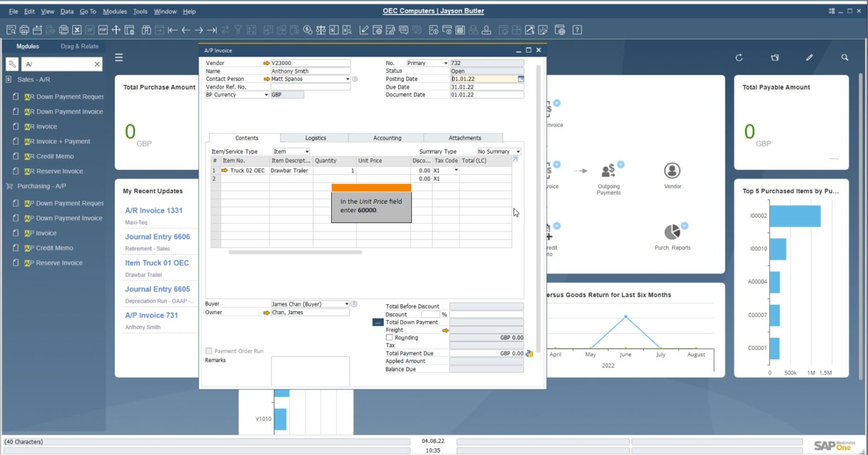Open the calendar icon next to Posting Date
Screen dimensions: 868x455
click(522, 79)
